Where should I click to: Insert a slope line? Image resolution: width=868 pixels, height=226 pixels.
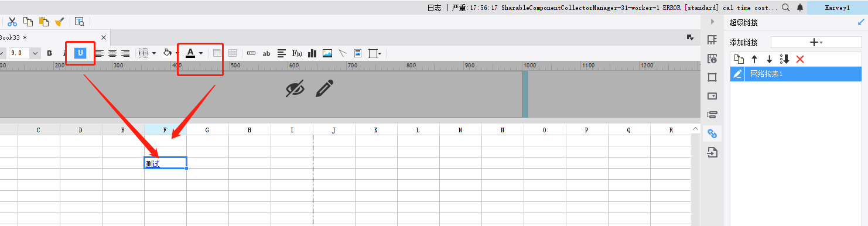[343, 53]
